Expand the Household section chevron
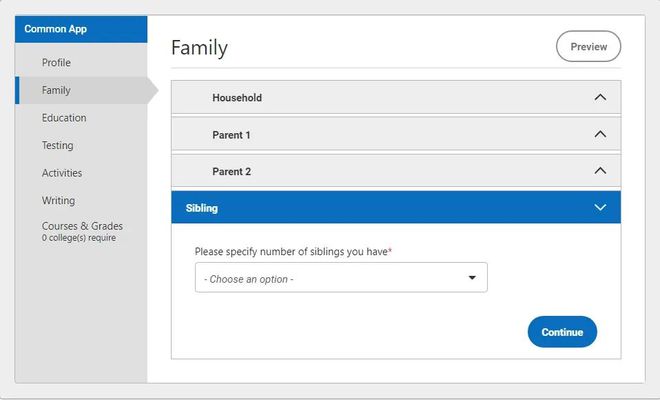Screen dimensions: 660x400 (600, 98)
